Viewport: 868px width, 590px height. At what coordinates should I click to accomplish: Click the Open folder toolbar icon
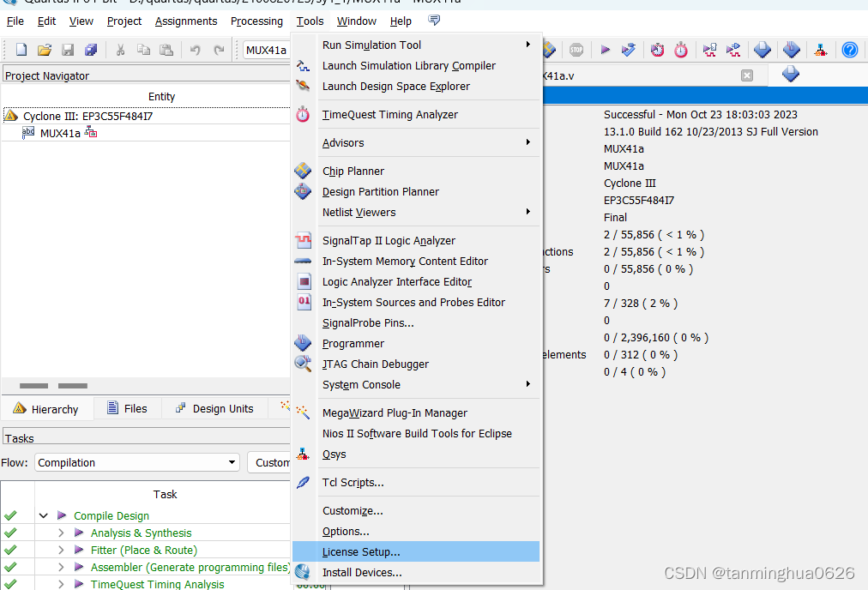click(x=45, y=50)
